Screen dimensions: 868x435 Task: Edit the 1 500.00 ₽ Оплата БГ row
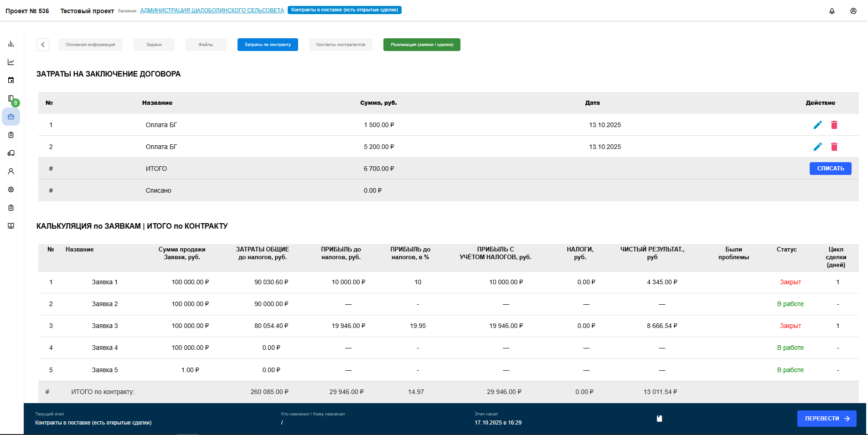click(x=818, y=125)
